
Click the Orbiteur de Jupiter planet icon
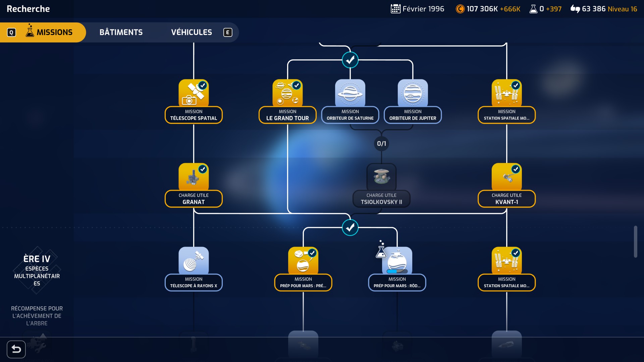click(413, 94)
